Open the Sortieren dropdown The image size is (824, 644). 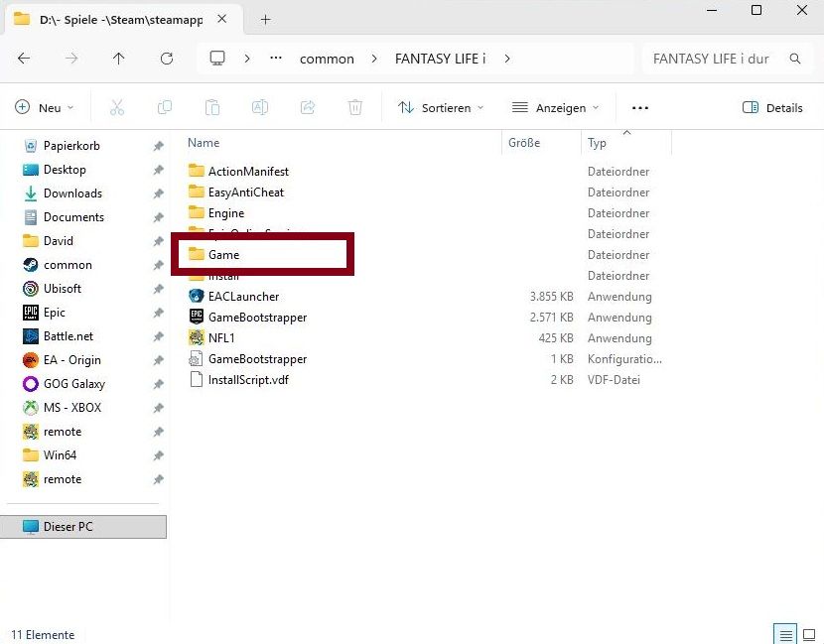point(441,108)
